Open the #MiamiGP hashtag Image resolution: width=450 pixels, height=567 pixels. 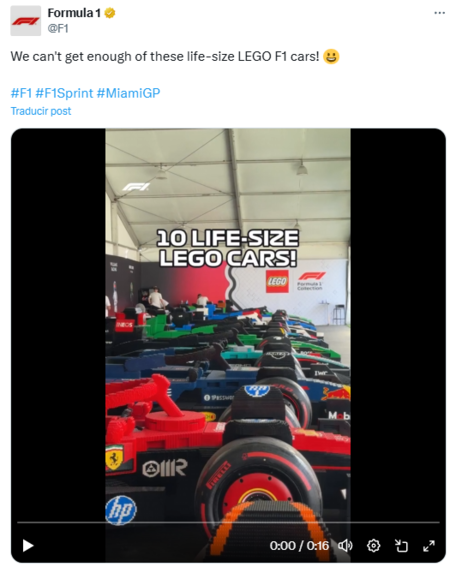pyautogui.click(x=128, y=93)
